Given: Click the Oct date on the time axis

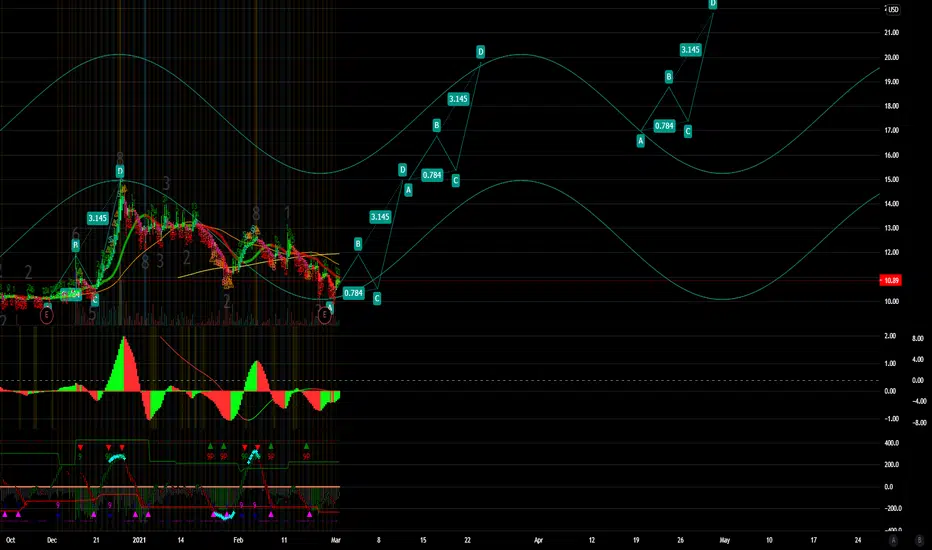Looking at the screenshot, I should point(10,540).
